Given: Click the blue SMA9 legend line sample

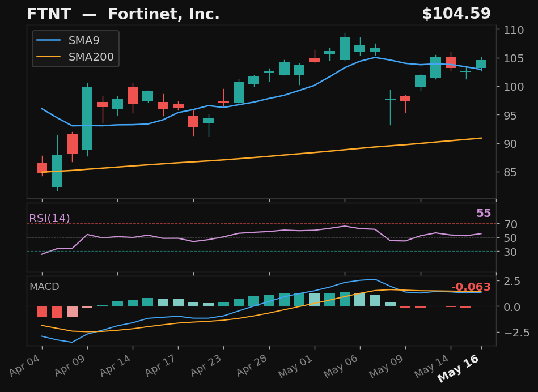Looking at the screenshot, I should coord(48,40).
